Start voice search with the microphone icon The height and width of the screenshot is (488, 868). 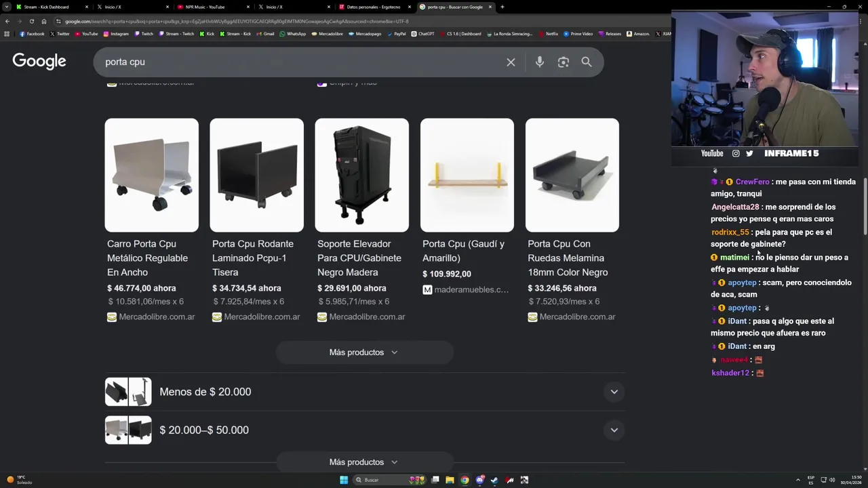point(539,62)
